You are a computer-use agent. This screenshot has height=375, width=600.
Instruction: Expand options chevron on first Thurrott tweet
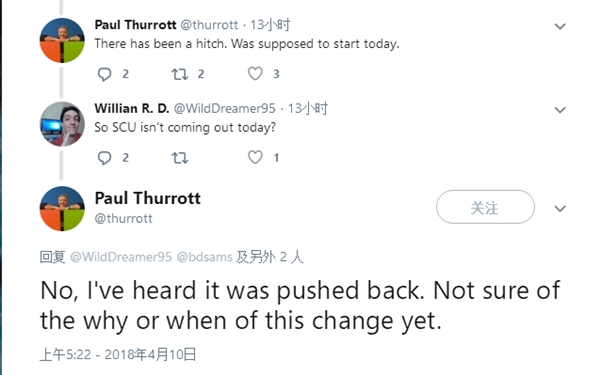560,26
